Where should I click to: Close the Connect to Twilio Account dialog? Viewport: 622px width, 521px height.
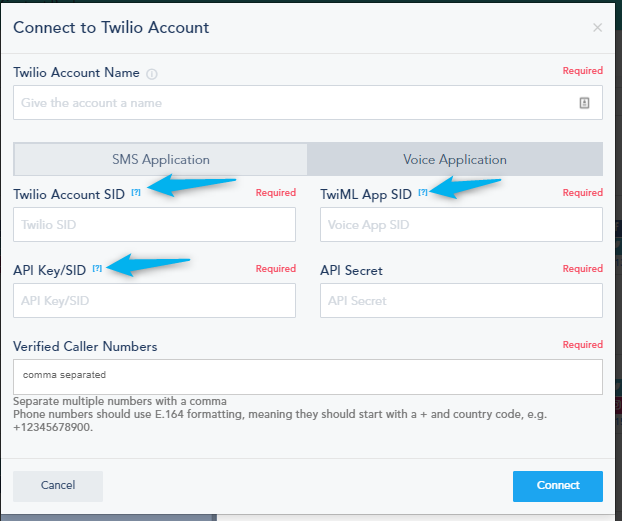tap(597, 27)
